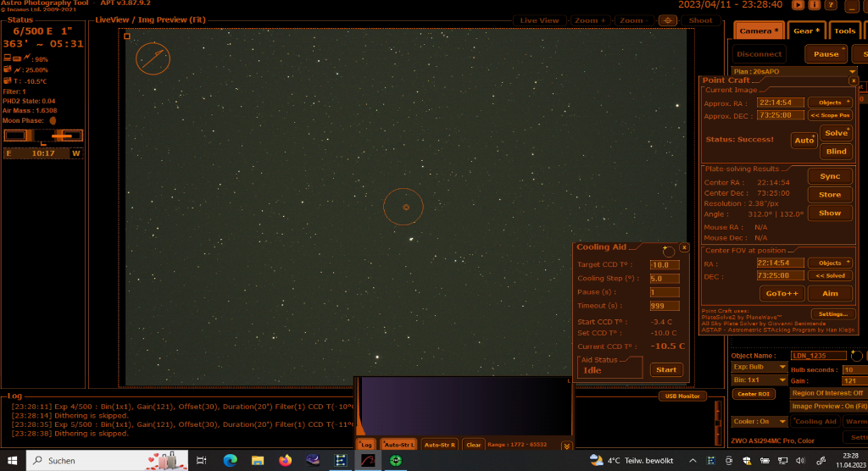This screenshot has height=471, width=868.
Task: Toggle the Auto-Str R stretch button
Action: point(440,444)
